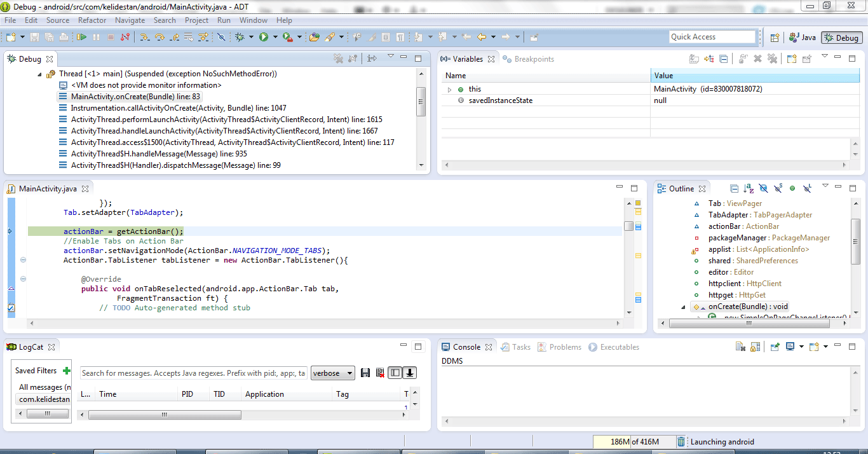Open the Debug launch dropdown arrow

tap(252, 37)
